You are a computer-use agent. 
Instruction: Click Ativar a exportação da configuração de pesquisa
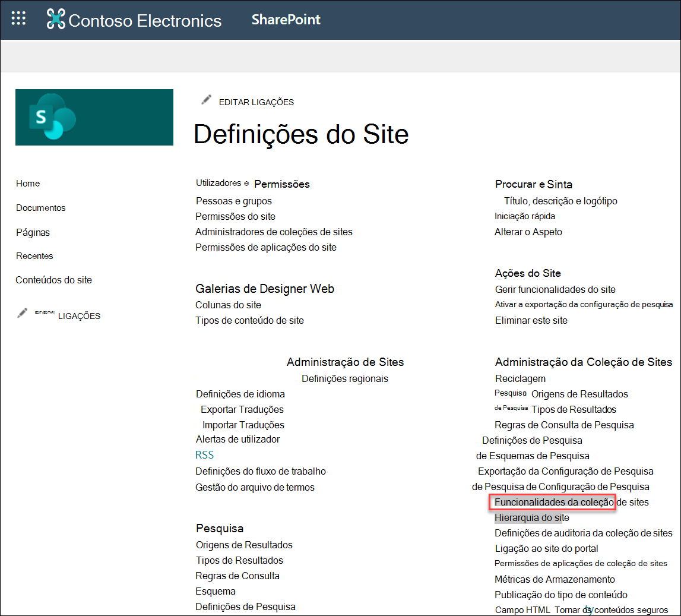coord(584,305)
